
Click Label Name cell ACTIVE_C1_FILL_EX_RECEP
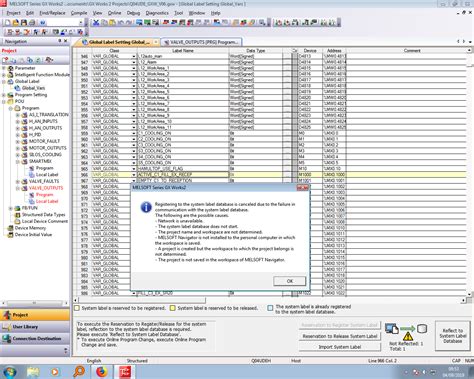pos(183,175)
